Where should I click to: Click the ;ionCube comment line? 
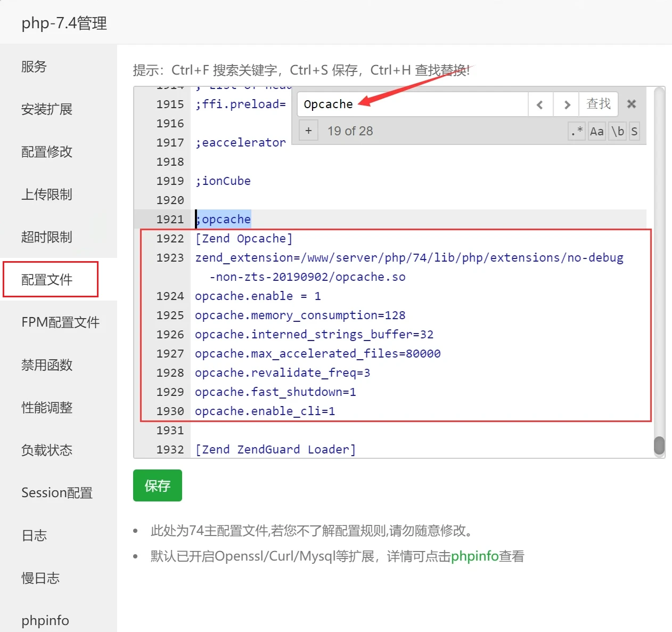click(x=223, y=181)
